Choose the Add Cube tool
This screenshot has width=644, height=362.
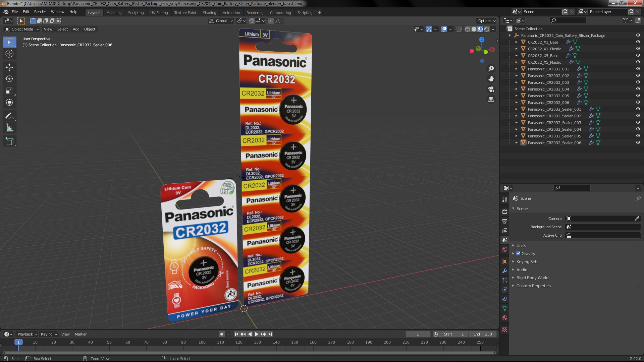coord(9,141)
